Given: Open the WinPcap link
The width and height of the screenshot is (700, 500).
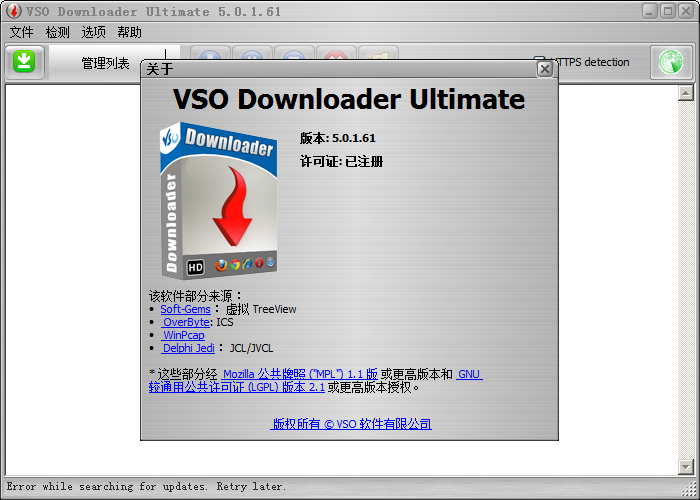Looking at the screenshot, I should pos(183,335).
